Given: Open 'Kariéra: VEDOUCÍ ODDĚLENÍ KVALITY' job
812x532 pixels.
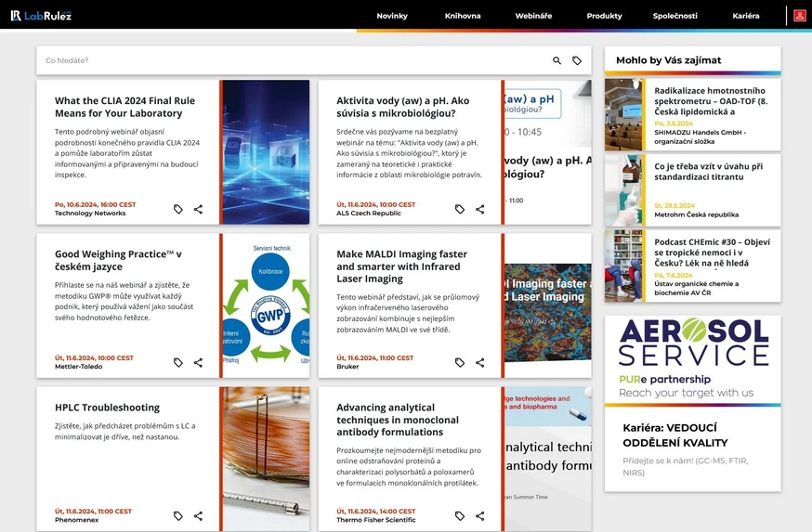Looking at the screenshot, I should [674, 435].
